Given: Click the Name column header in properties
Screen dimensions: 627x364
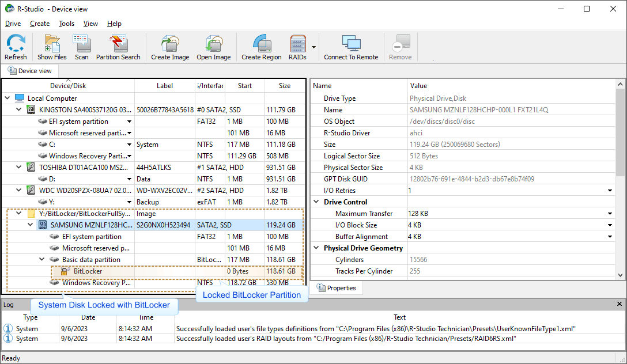Looking at the screenshot, I should tap(359, 85).
